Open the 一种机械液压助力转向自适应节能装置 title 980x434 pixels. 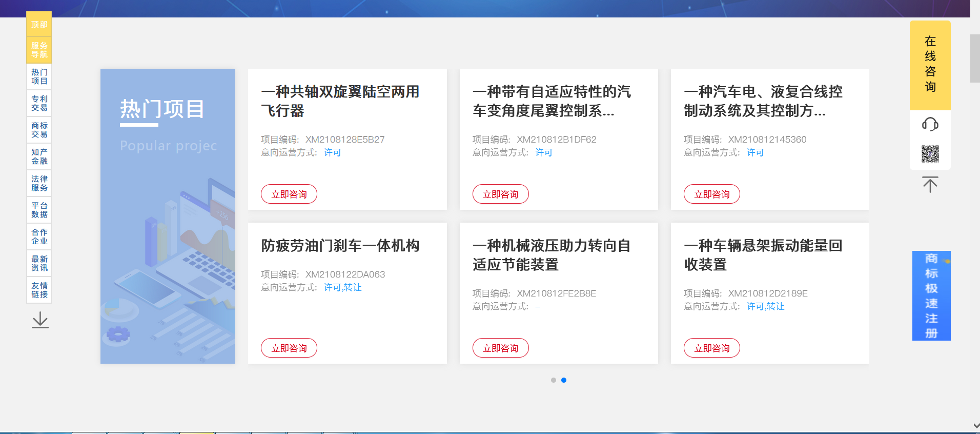point(552,255)
